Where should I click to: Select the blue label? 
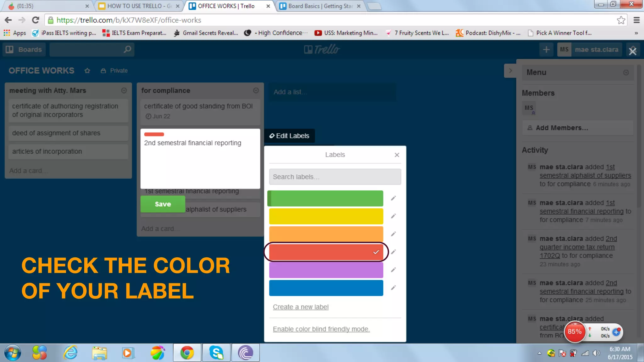326,288
